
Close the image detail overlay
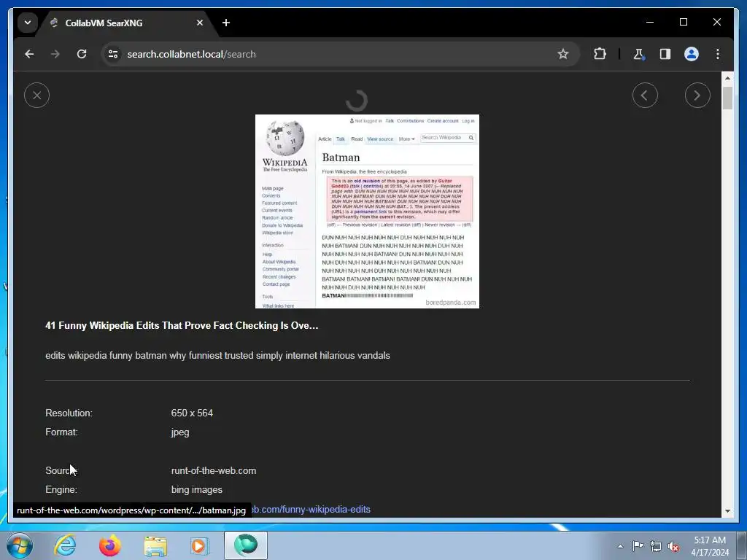(x=36, y=96)
